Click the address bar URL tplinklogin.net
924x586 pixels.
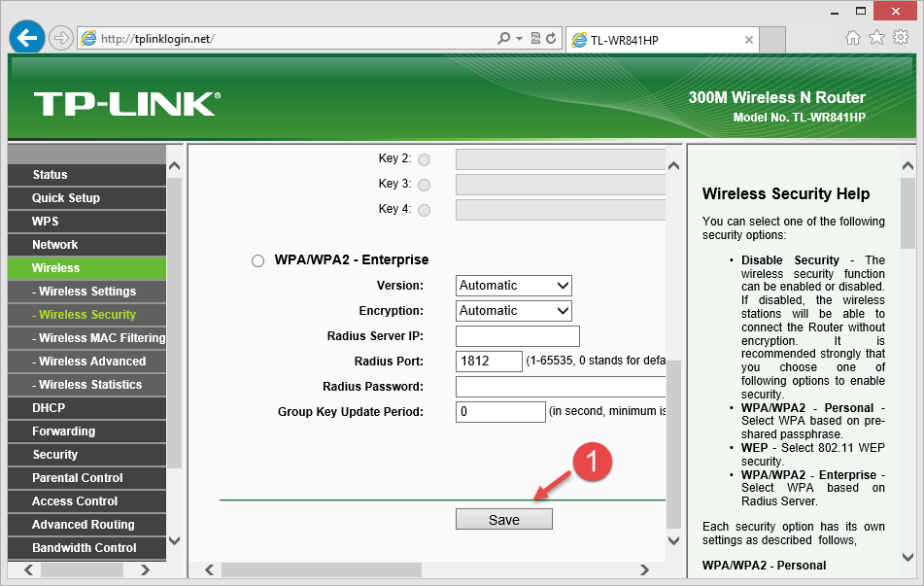click(x=157, y=39)
